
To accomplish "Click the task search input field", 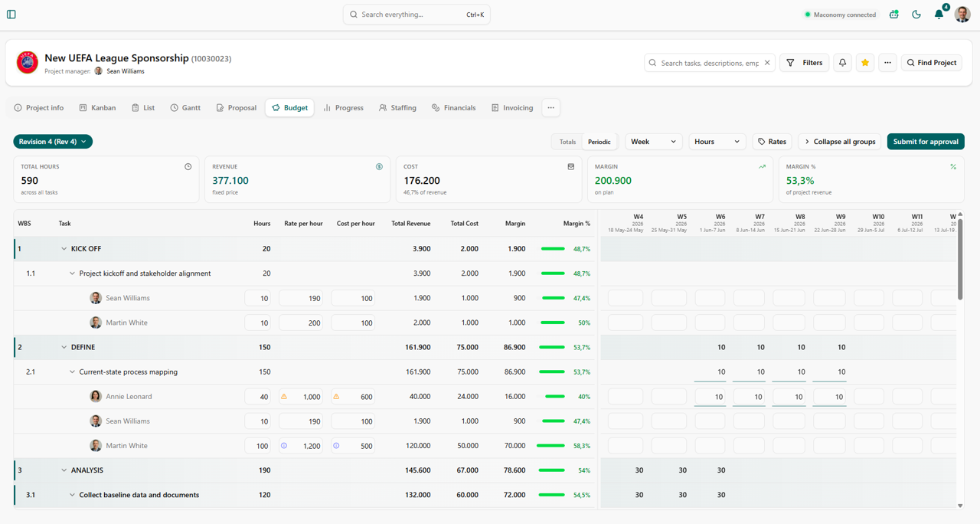I will pyautogui.click(x=710, y=63).
